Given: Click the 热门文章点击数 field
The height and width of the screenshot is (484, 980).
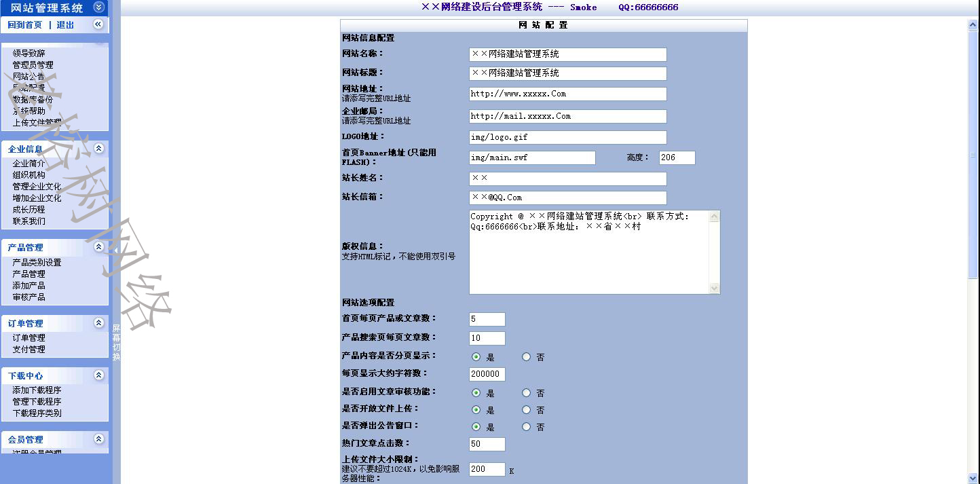Looking at the screenshot, I should (487, 444).
